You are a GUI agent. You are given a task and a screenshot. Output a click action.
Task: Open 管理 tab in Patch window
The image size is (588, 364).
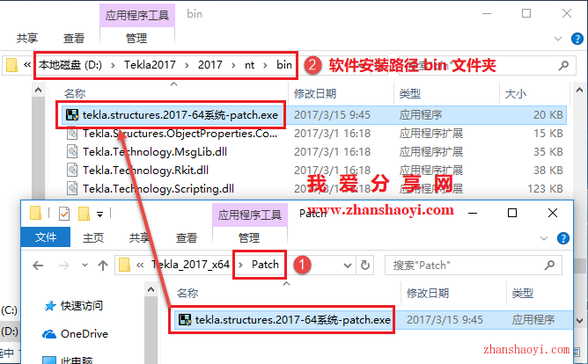pyautogui.click(x=249, y=237)
